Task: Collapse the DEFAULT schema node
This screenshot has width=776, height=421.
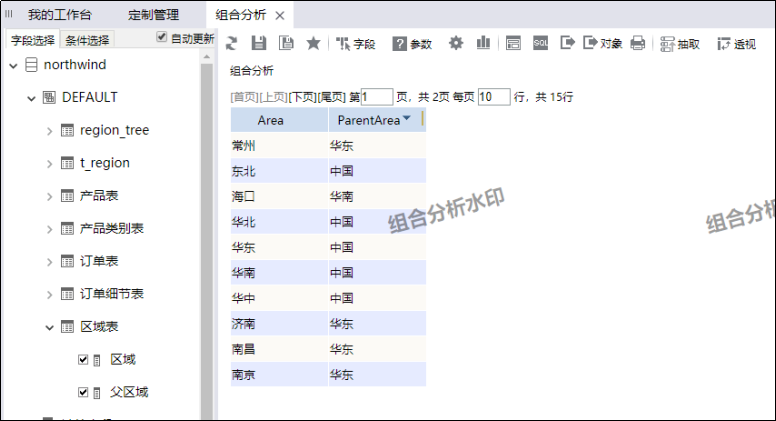Action: [x=31, y=98]
